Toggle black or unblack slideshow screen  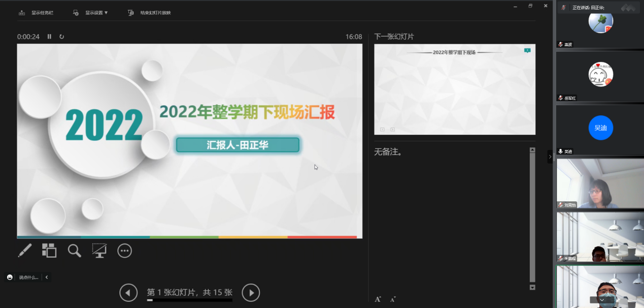(99, 250)
